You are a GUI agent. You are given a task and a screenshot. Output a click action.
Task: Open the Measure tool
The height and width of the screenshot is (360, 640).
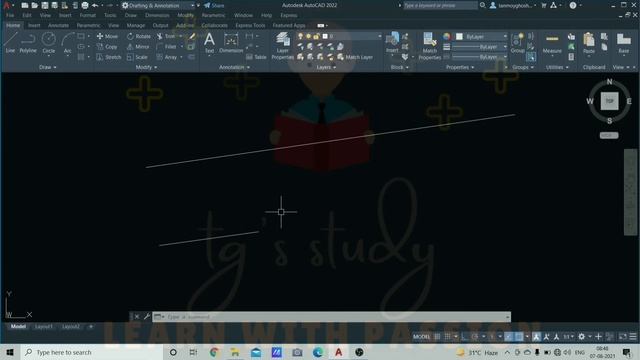point(552,43)
